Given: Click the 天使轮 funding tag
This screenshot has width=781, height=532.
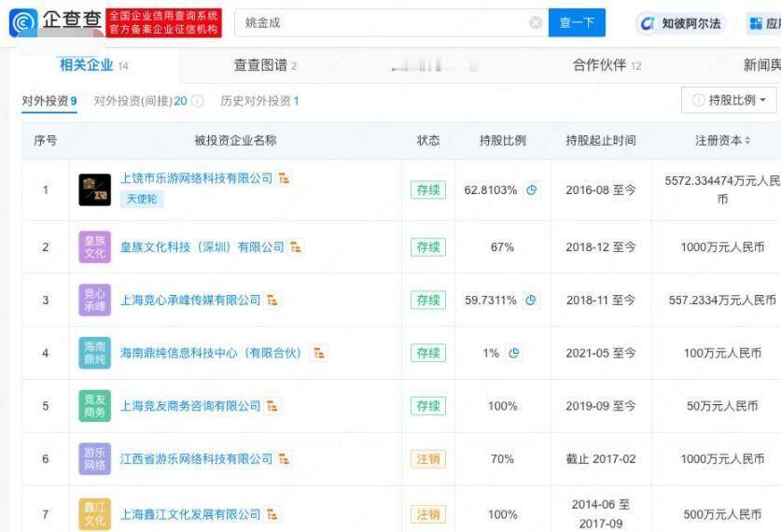Looking at the screenshot, I should pyautogui.click(x=142, y=199).
